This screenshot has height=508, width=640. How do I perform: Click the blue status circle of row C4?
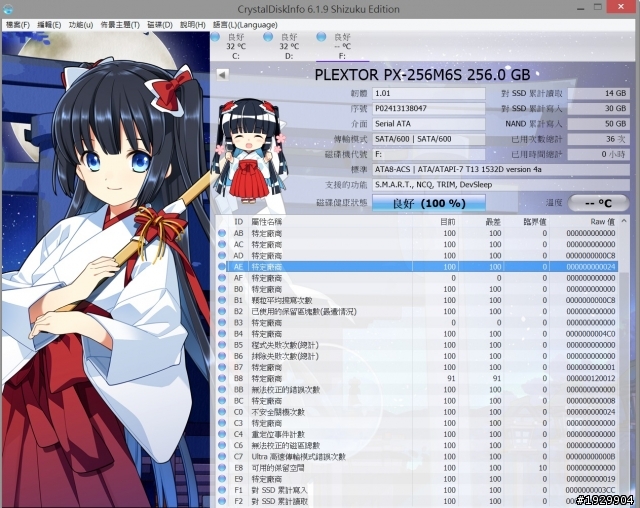tap(222, 434)
